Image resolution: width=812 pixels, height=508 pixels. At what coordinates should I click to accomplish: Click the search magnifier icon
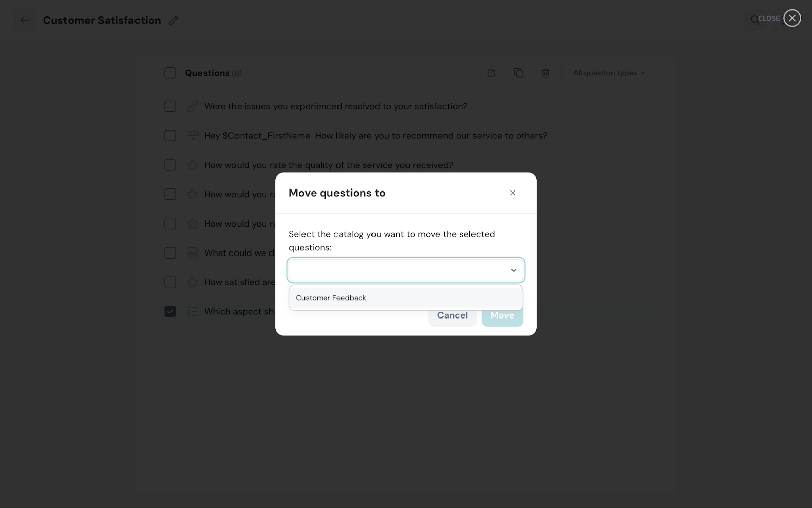click(755, 20)
